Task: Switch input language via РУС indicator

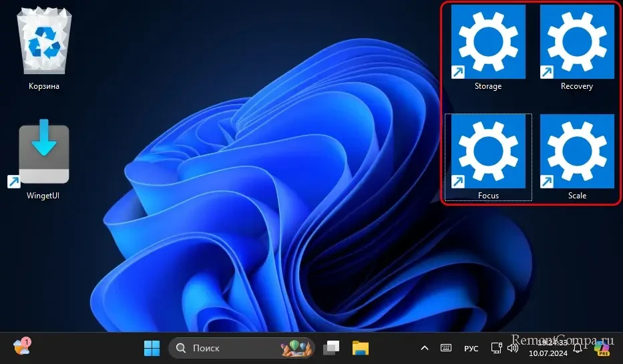Action: pos(471,348)
